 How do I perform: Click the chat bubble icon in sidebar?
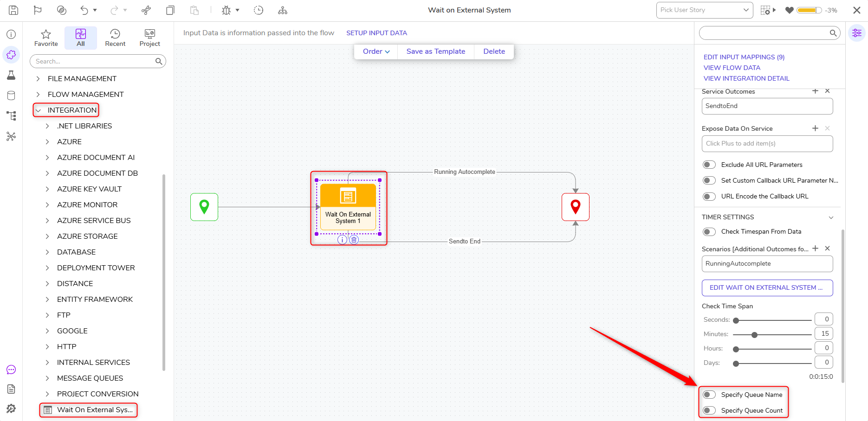tap(11, 370)
